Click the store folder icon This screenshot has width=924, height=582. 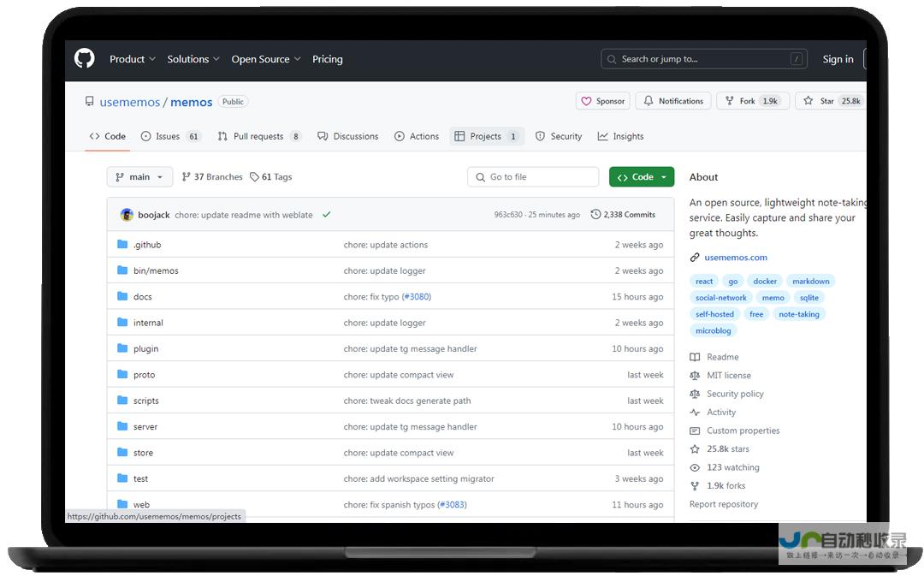(x=122, y=452)
